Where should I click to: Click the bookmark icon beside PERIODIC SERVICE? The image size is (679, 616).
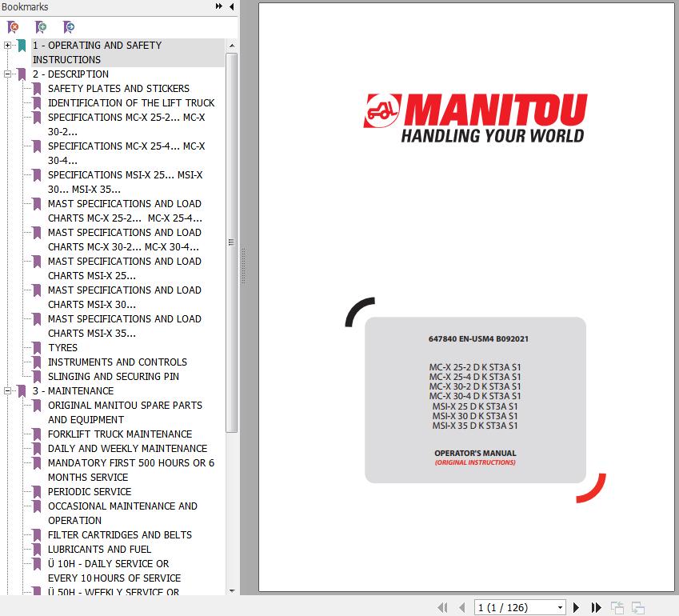click(38, 492)
